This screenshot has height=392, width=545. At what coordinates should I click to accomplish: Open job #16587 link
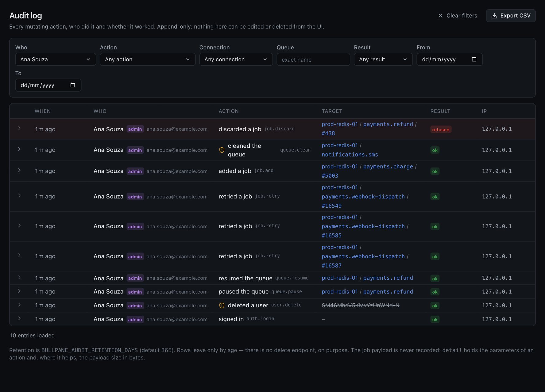click(332, 266)
